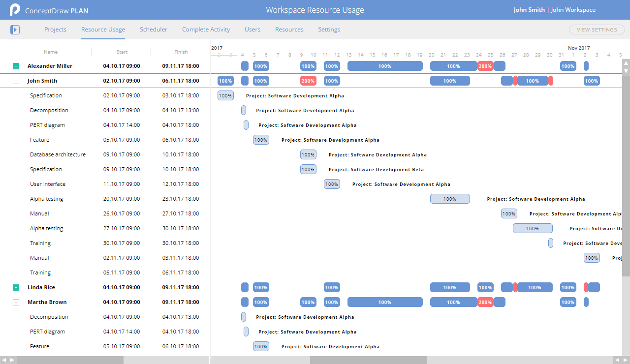Go to the Resources section
The height and width of the screenshot is (364, 630).
[289, 30]
